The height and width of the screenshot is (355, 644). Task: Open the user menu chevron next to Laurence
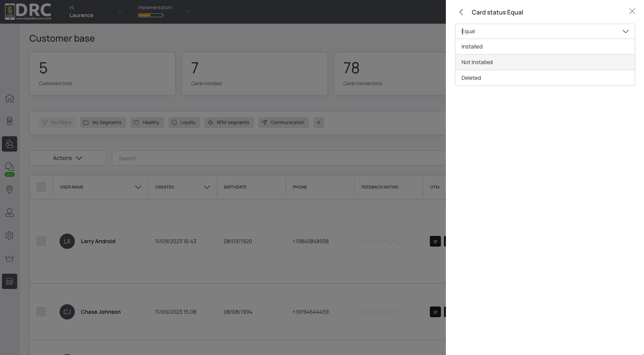(x=120, y=11)
